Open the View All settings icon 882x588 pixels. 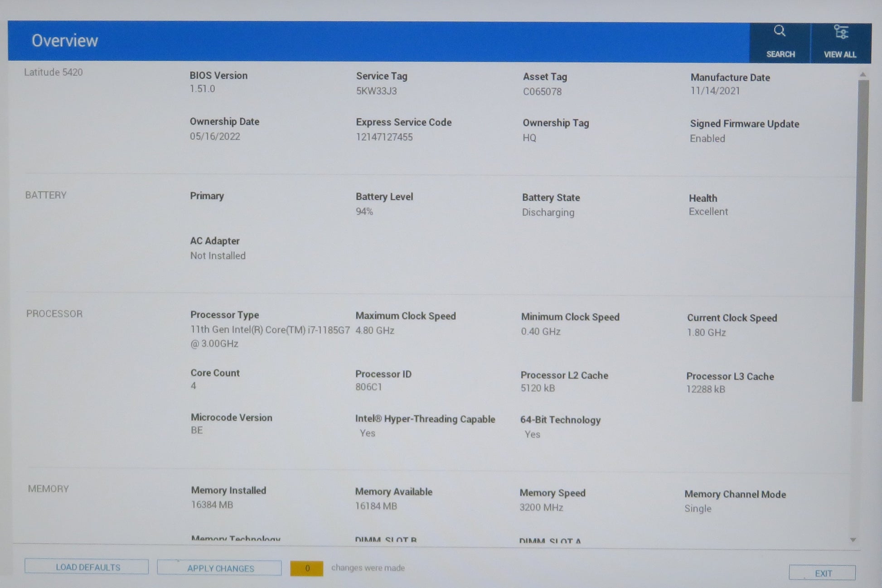[x=841, y=33]
